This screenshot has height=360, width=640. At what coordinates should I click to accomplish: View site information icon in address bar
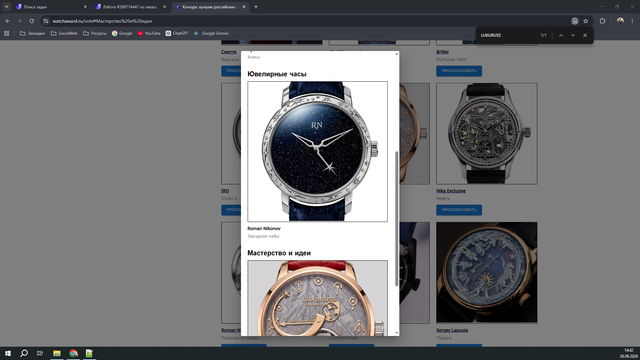(46, 21)
